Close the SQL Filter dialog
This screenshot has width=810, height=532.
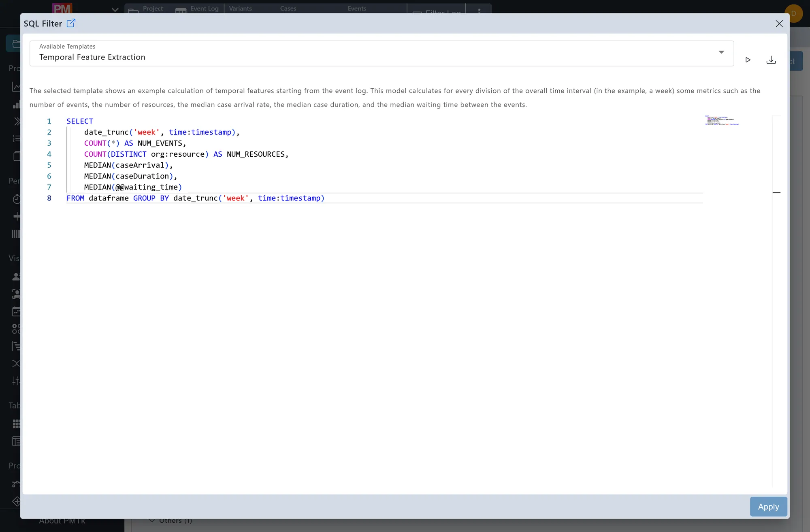779,23
